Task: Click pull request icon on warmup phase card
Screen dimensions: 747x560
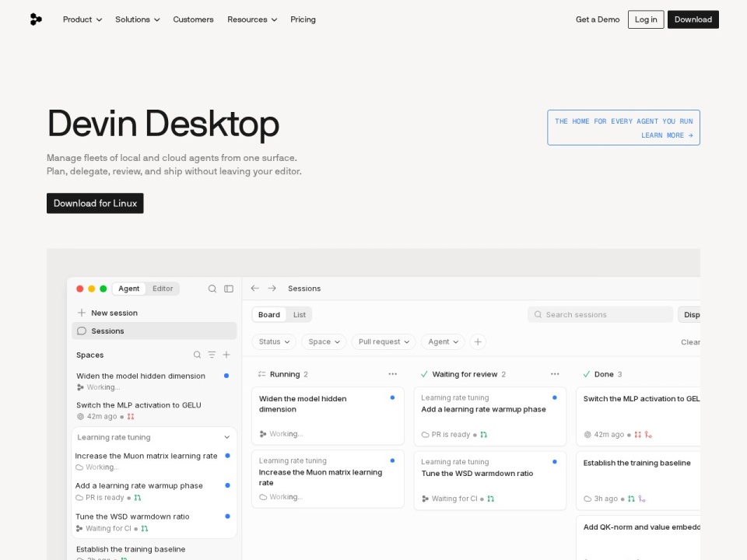Action: click(484, 435)
